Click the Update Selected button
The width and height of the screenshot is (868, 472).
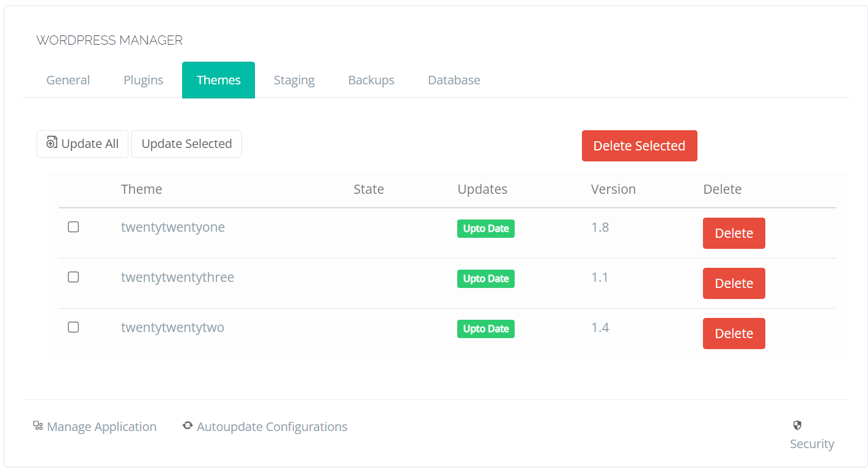pyautogui.click(x=186, y=144)
